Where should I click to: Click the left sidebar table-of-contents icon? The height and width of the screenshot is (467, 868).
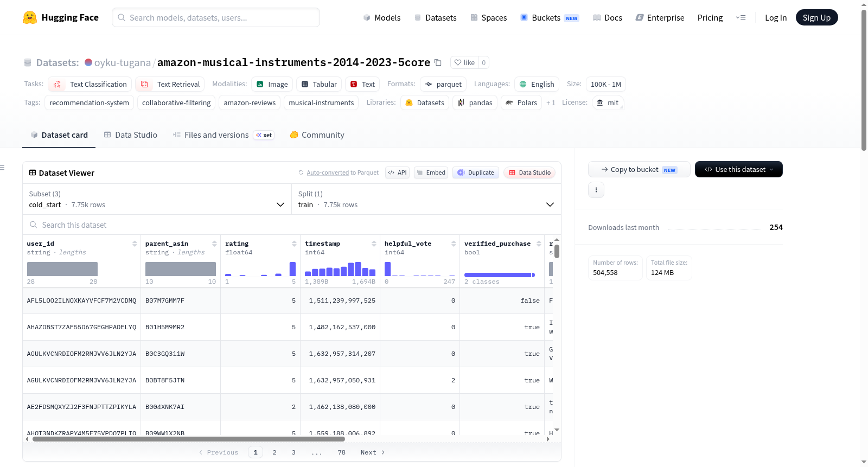2,168
